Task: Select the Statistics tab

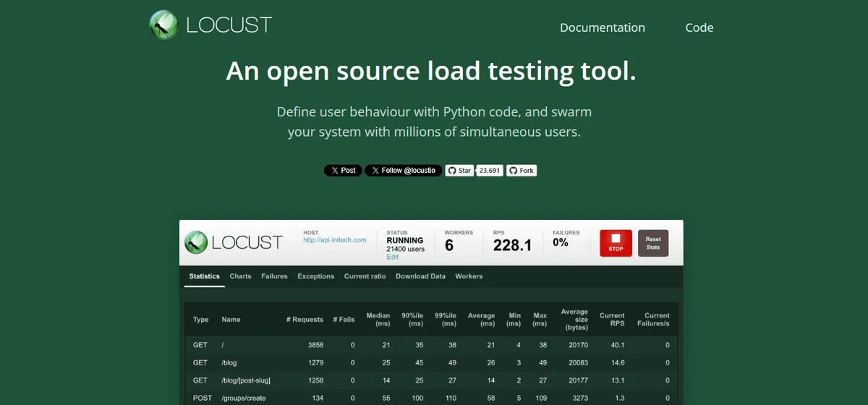Action: [x=204, y=276]
